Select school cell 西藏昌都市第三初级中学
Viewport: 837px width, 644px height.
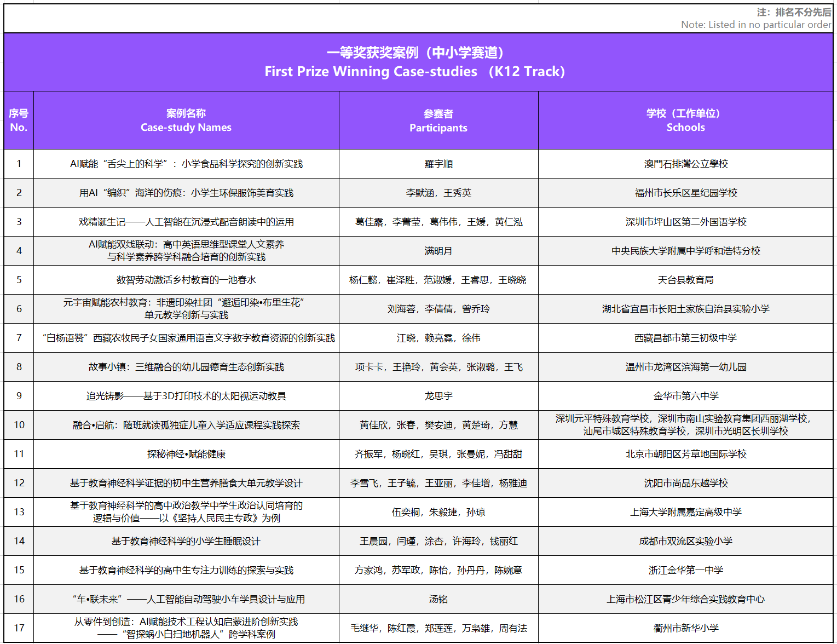click(x=685, y=338)
